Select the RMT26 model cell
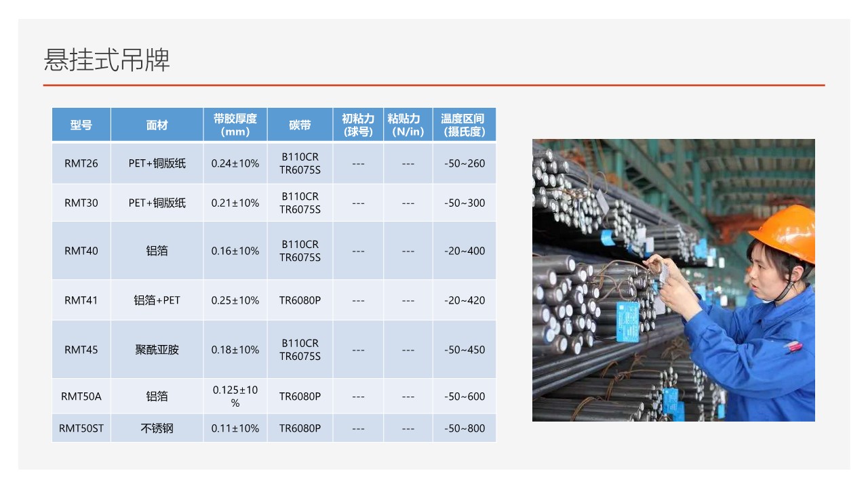This screenshot has height=488, width=868. 81,163
